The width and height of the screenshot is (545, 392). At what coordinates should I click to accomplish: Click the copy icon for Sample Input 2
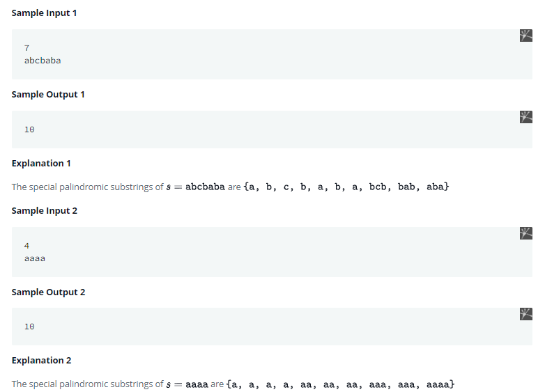(x=525, y=233)
